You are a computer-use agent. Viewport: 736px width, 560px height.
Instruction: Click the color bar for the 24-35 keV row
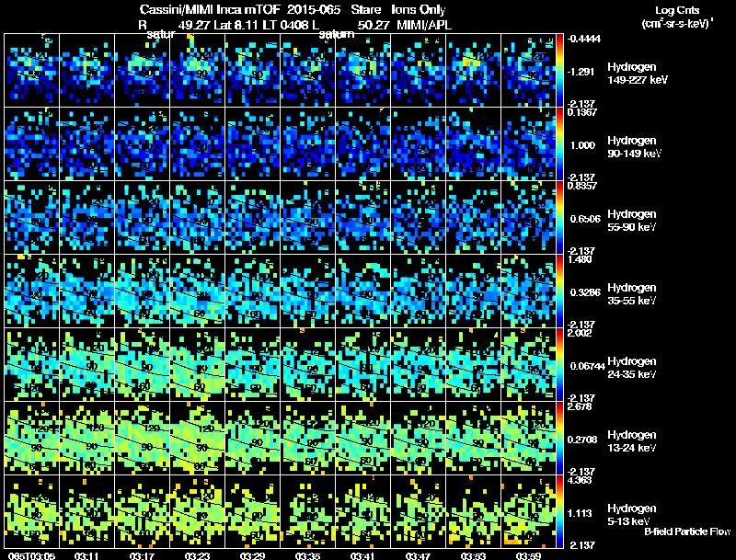pyautogui.click(x=559, y=365)
